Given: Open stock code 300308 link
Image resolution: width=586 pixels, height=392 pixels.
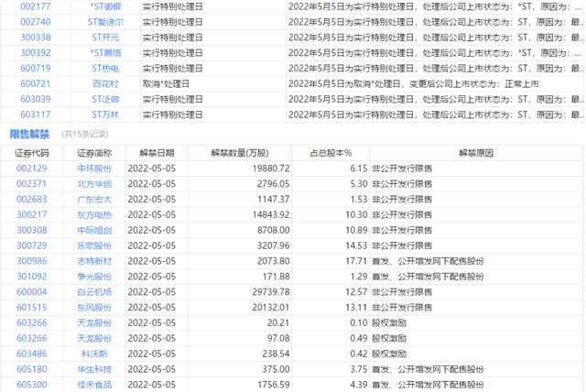Looking at the screenshot, I should [x=32, y=230].
